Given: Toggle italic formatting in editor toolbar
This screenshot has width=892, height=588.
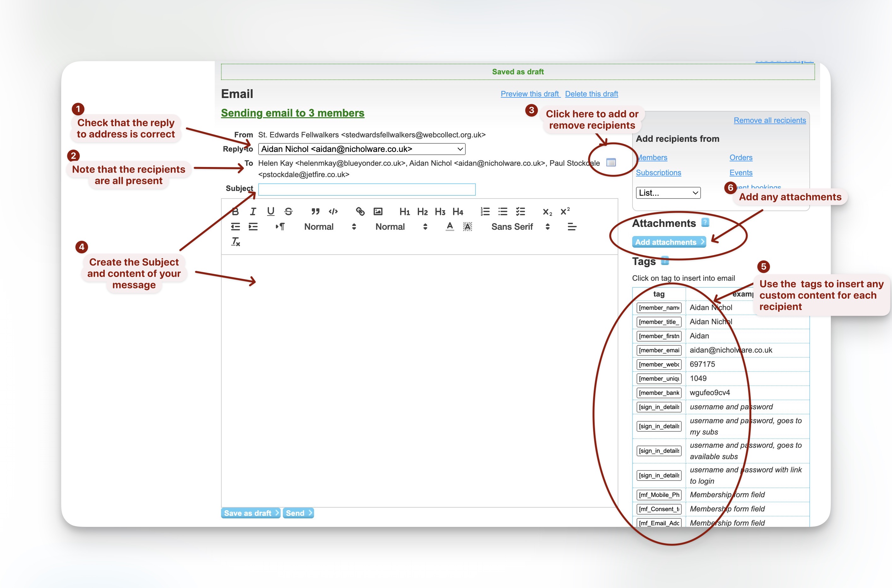Looking at the screenshot, I should click(x=253, y=211).
